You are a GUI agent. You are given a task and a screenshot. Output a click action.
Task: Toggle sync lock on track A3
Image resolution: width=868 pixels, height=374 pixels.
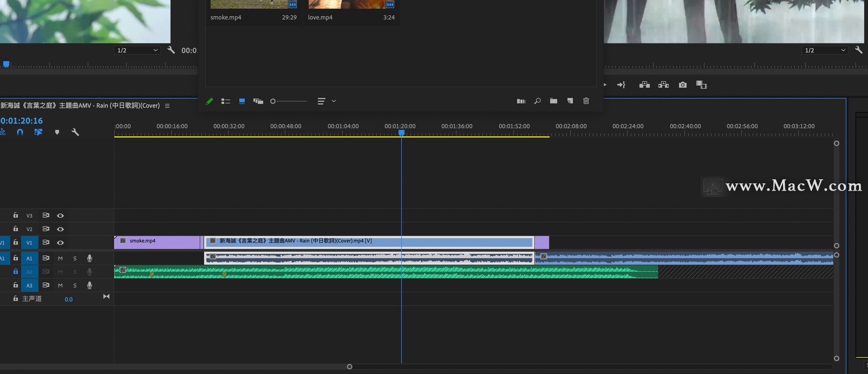point(46,285)
